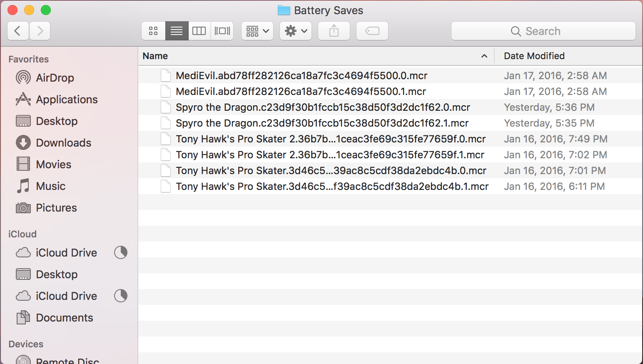Click the Documents sidebar icon

[x=23, y=317]
